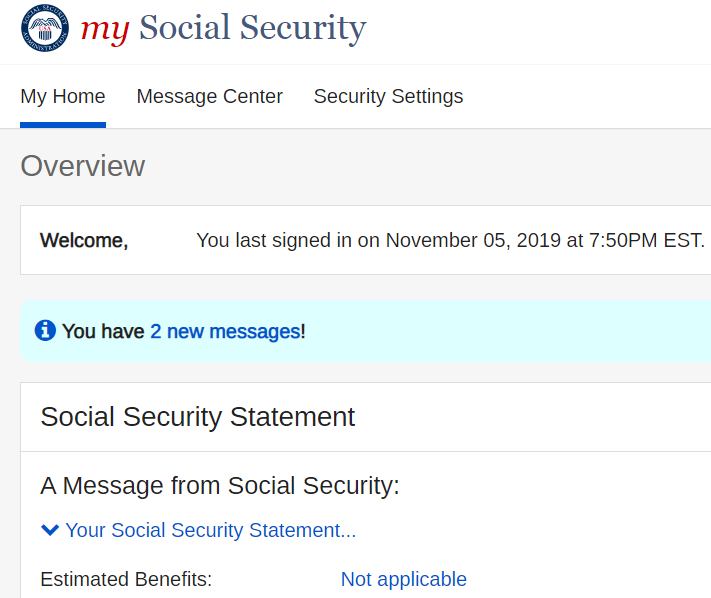Viewport: 711px width, 598px height.
Task: Click "A Message from Social Security:" heading
Action: coord(220,486)
